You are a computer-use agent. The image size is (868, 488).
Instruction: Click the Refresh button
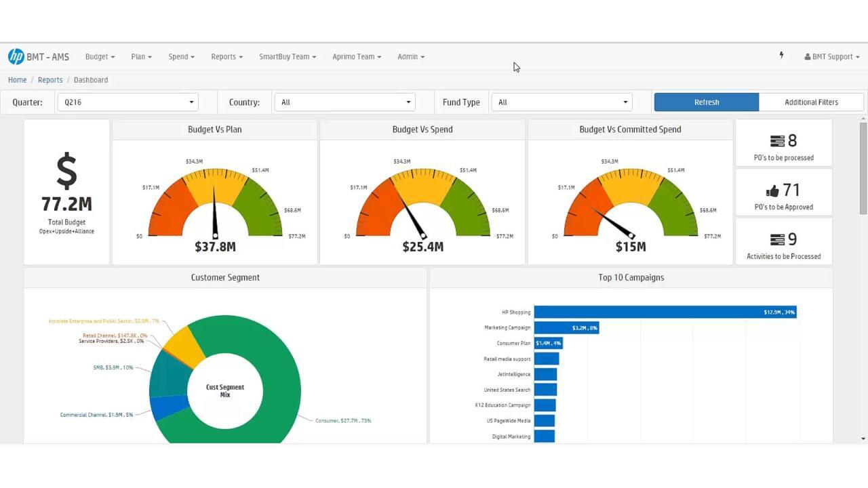pyautogui.click(x=707, y=102)
